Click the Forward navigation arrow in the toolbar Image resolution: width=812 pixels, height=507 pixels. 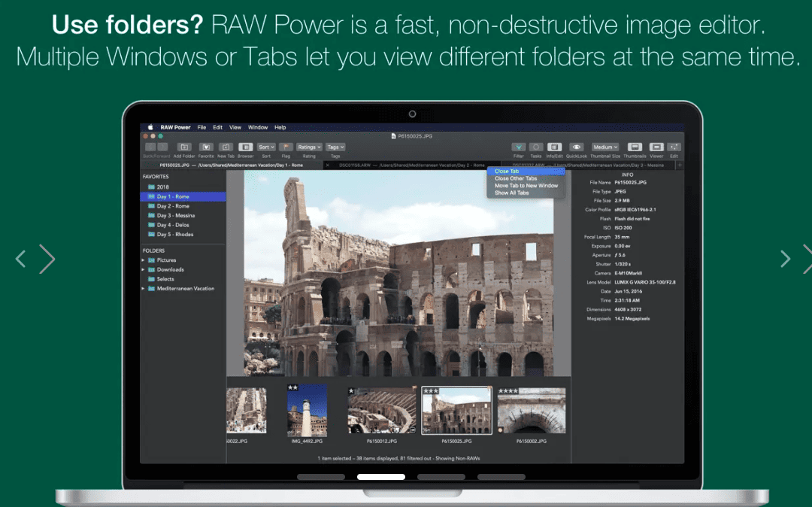tap(162, 147)
